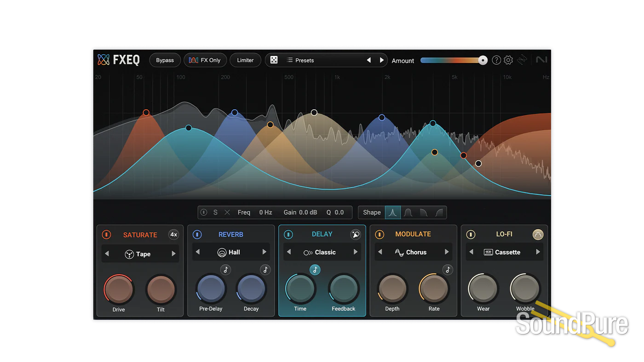
Task: Switch to the saturation type before Tape
Action: [107, 254]
